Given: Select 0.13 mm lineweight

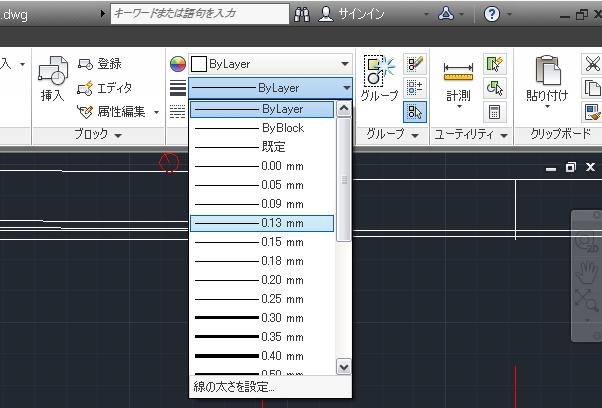Looking at the screenshot, I should pos(262,223).
